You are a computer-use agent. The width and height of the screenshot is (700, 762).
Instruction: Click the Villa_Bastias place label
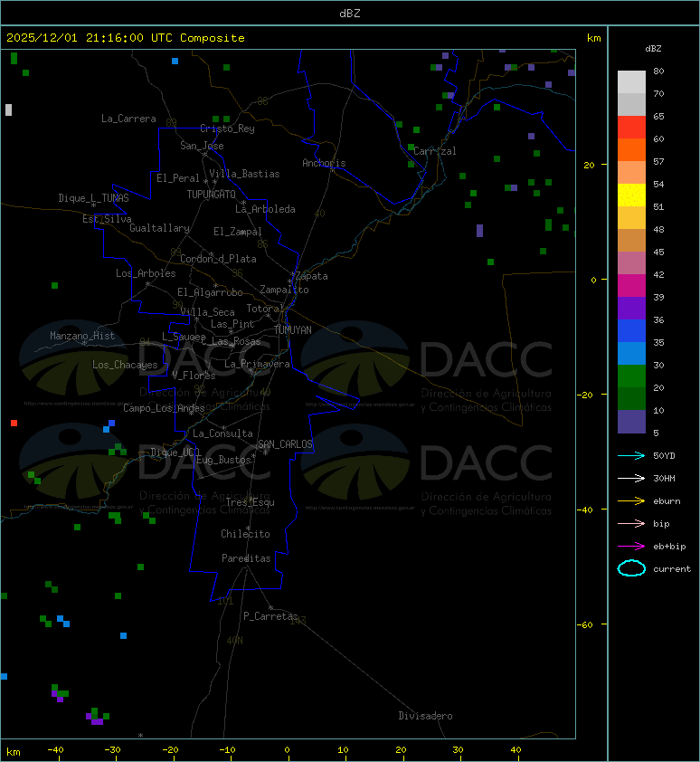(244, 174)
